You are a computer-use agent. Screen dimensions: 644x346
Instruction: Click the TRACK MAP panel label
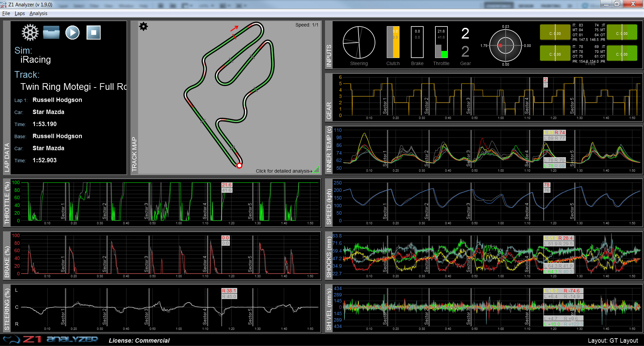pyautogui.click(x=134, y=154)
